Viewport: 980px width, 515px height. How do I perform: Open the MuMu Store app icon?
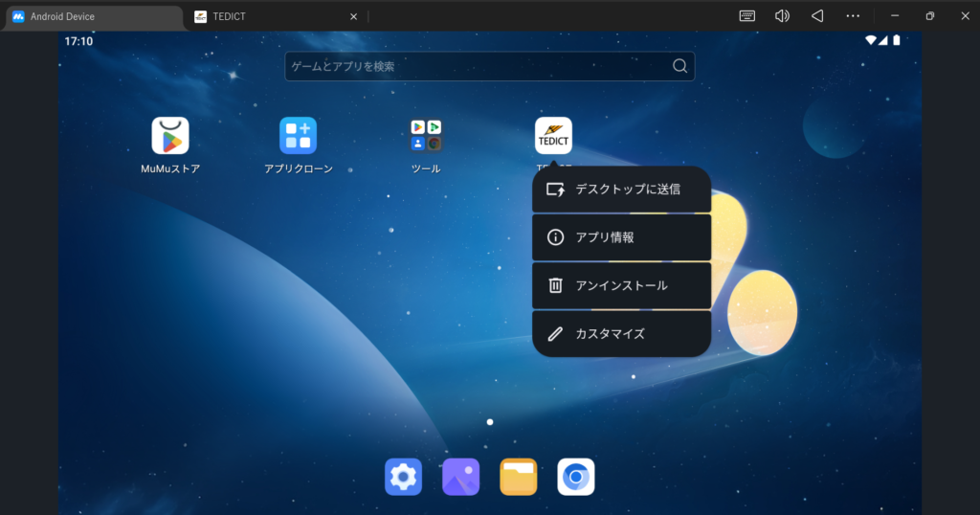point(170,136)
